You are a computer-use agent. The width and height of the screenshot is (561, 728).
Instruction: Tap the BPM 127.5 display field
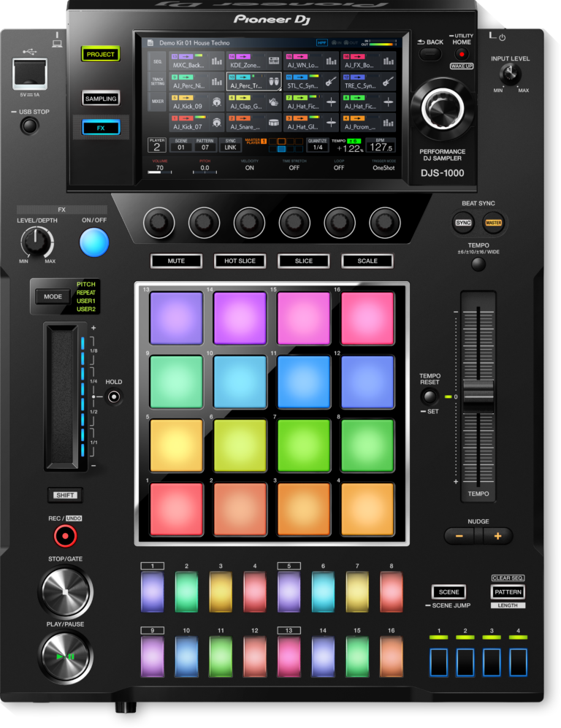[381, 145]
